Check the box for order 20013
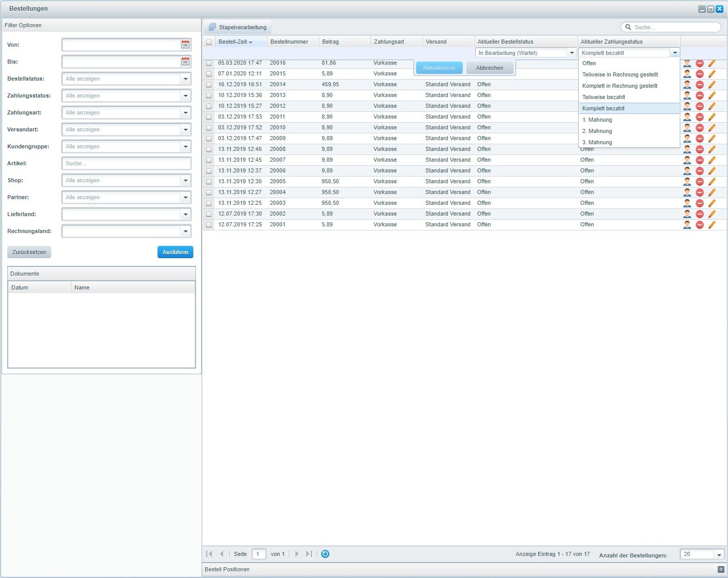Viewport: 728px width, 578px height. tap(209, 95)
